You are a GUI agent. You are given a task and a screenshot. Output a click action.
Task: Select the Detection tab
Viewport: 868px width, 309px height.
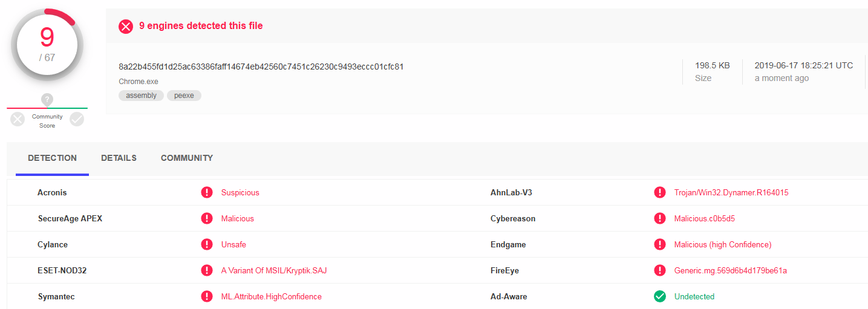click(x=52, y=158)
